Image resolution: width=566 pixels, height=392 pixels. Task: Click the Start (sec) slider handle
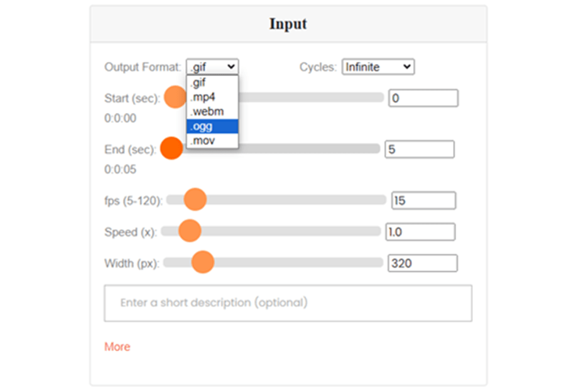click(x=175, y=97)
